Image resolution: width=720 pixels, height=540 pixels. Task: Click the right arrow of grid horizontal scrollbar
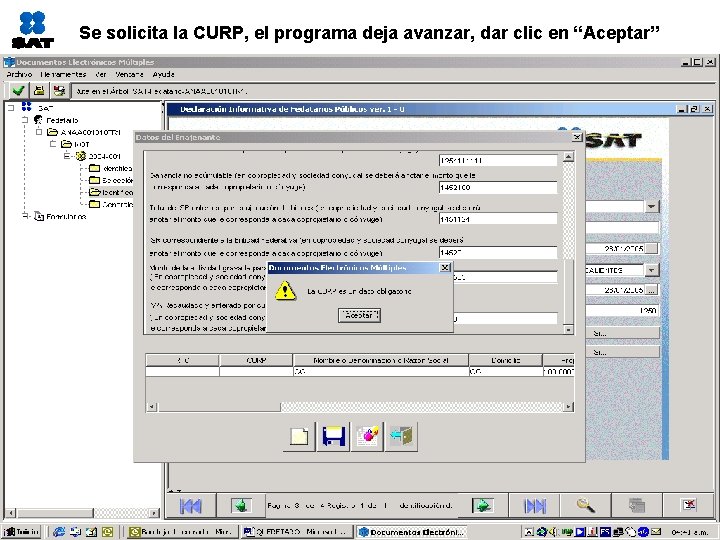coord(568,407)
